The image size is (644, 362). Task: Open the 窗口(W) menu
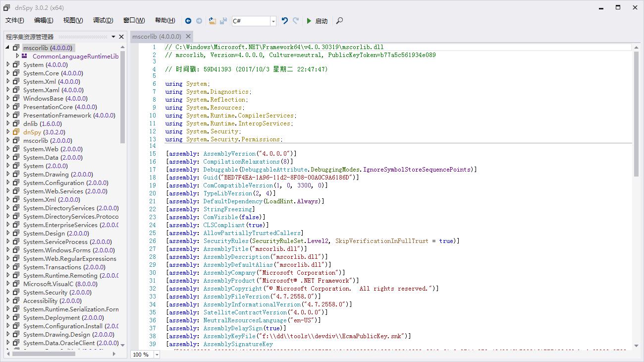(x=134, y=20)
